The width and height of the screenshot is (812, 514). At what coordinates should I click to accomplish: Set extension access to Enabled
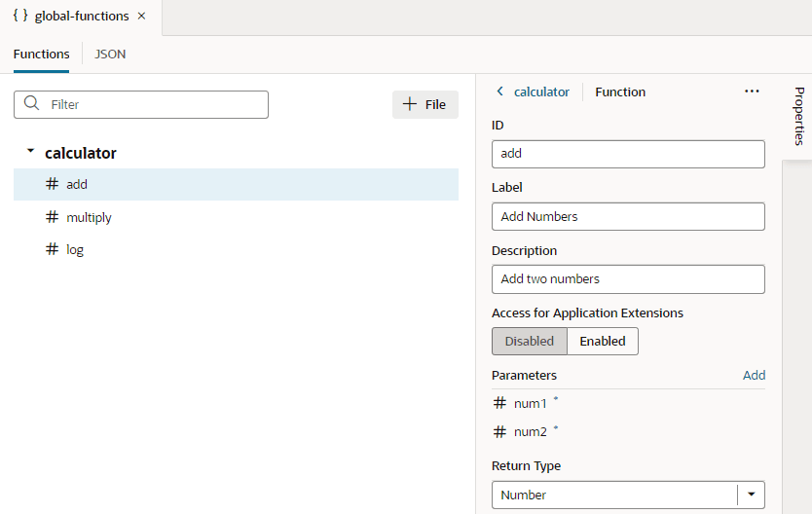point(603,342)
